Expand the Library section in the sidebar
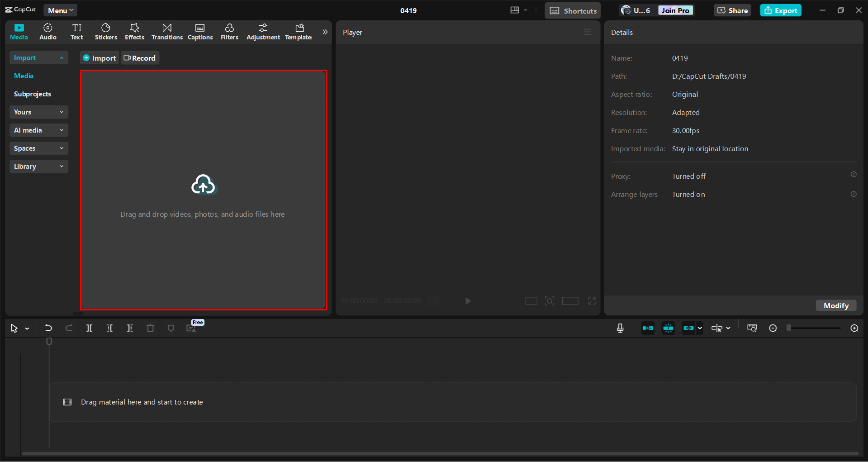The image size is (868, 462). [38, 166]
